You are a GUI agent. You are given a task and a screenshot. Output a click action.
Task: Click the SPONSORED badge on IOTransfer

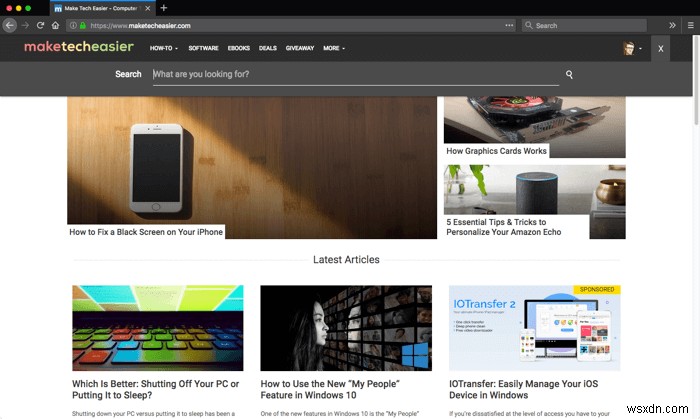[597, 290]
